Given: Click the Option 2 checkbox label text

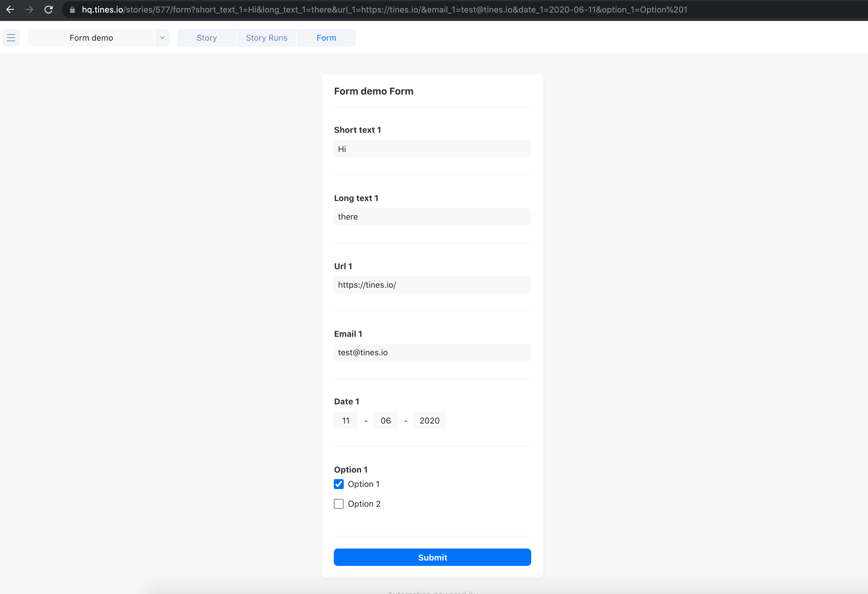Looking at the screenshot, I should (x=364, y=504).
